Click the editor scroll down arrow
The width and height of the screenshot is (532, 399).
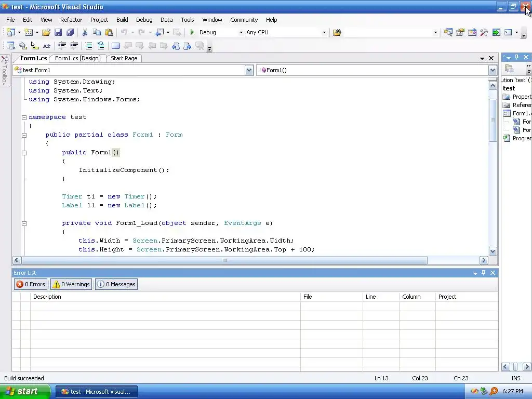pos(493,251)
